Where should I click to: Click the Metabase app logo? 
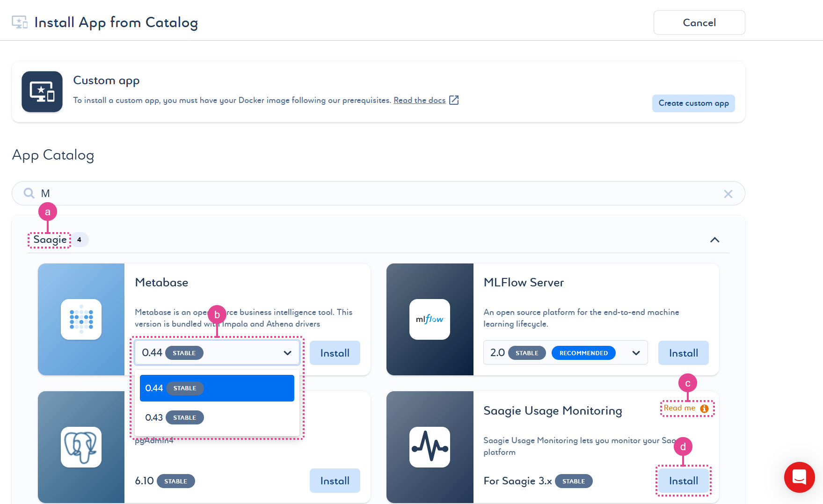pos(81,319)
